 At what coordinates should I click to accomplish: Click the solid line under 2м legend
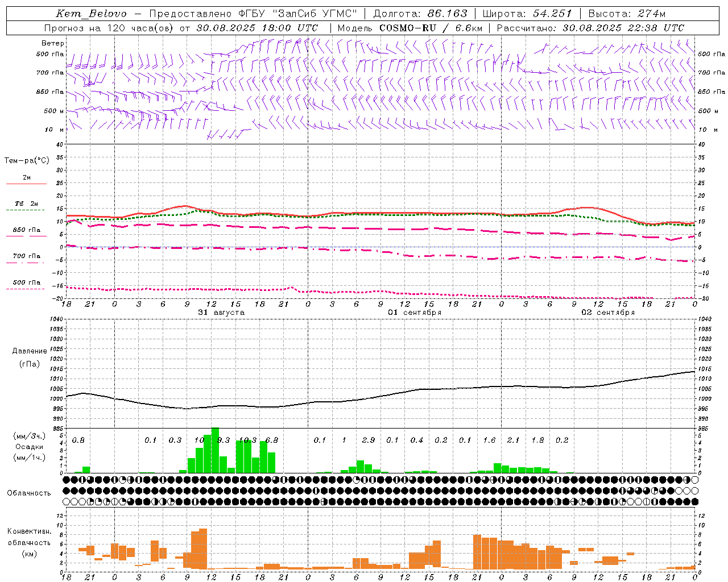[26, 184]
